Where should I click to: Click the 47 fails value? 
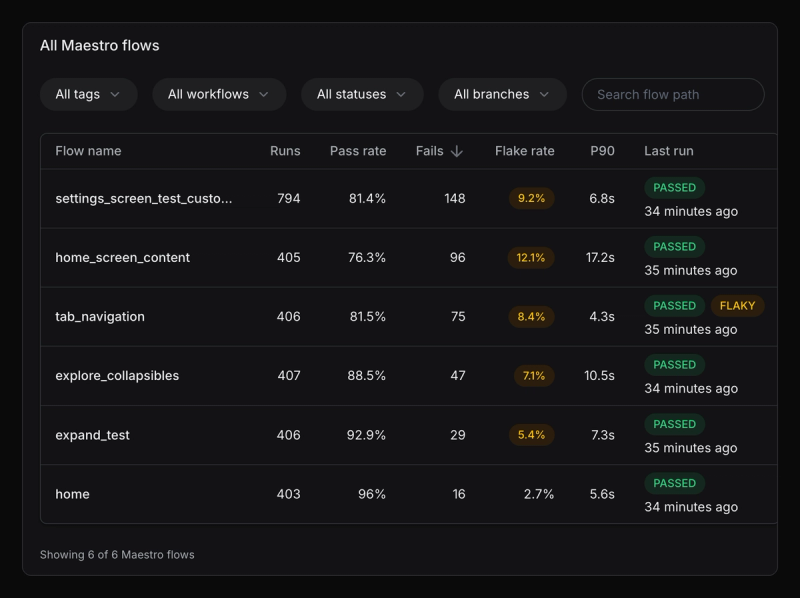click(458, 376)
